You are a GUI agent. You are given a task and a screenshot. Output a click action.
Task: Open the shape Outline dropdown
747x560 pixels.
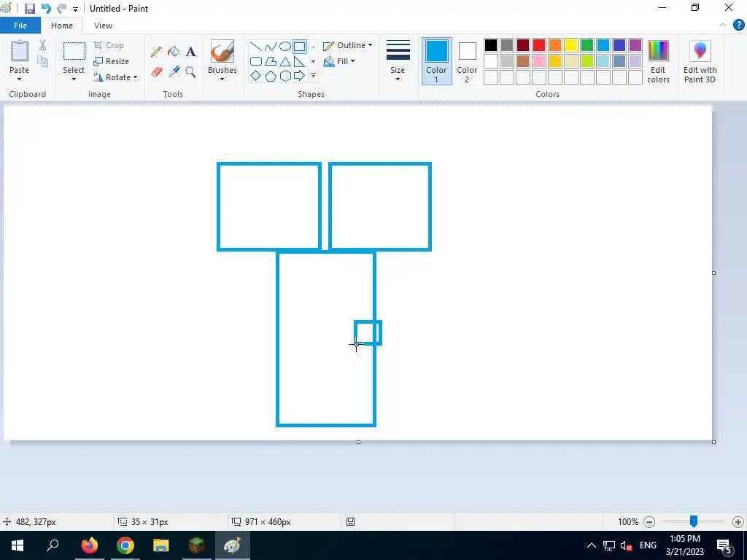click(348, 45)
